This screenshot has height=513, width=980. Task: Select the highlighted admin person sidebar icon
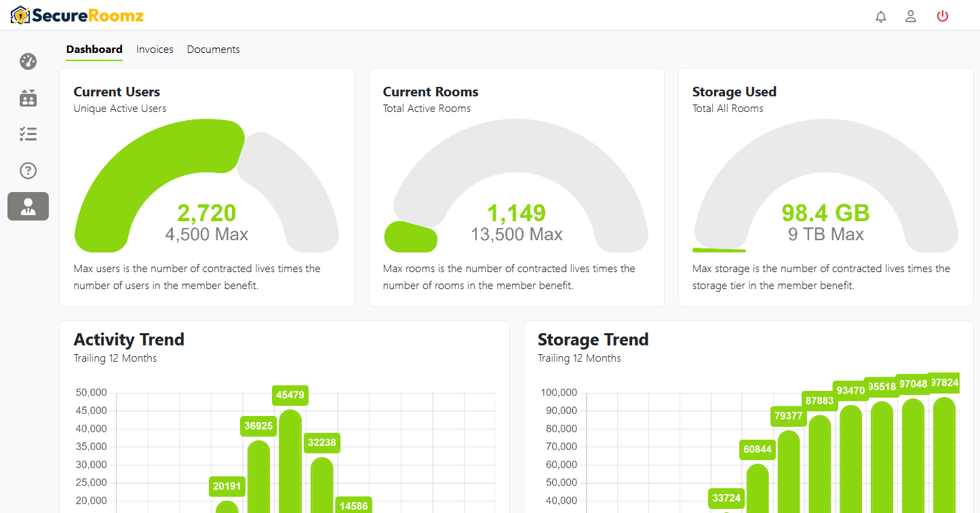point(28,206)
